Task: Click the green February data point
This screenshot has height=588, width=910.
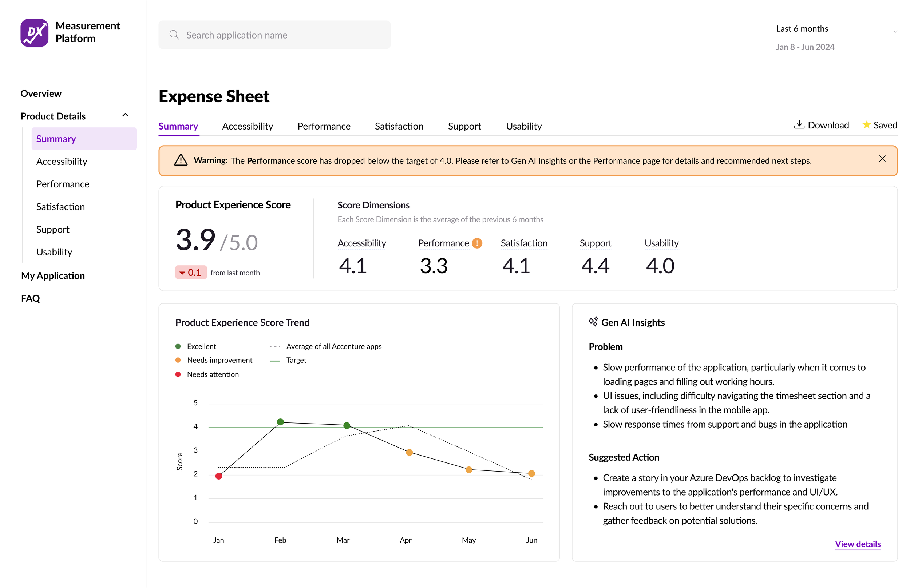Action: [x=280, y=422]
